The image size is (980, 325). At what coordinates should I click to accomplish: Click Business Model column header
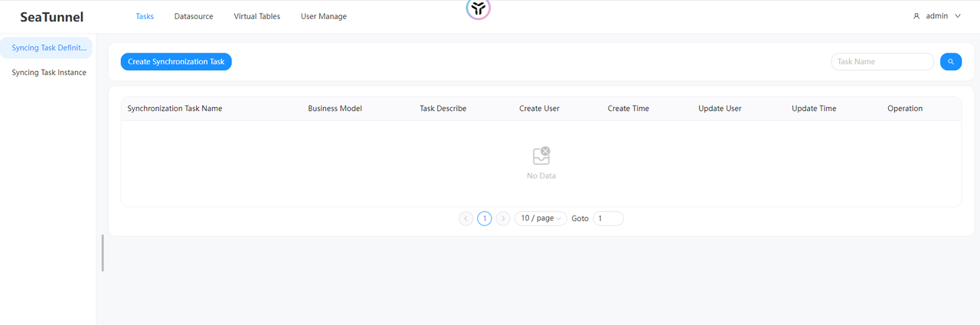[x=335, y=109]
